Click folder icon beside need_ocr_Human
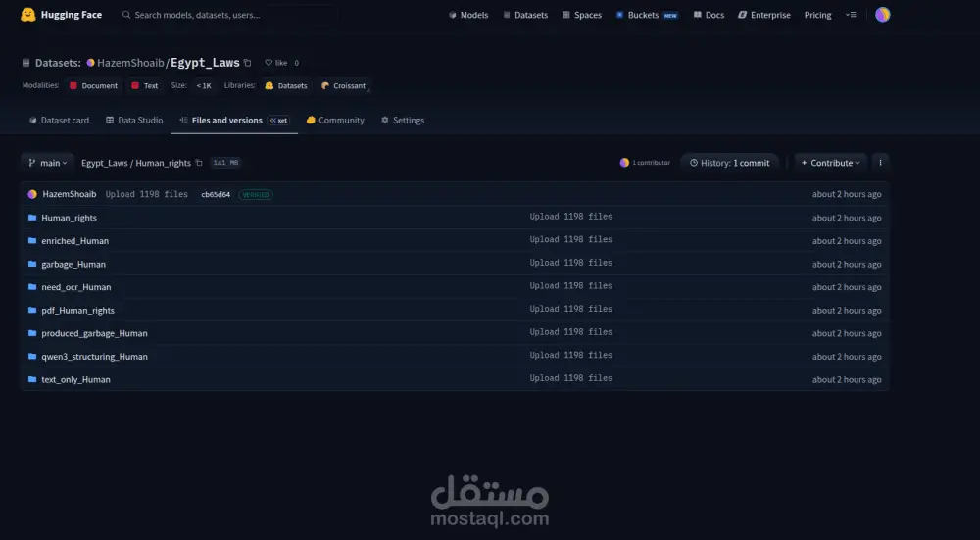980x540 pixels. [32, 287]
